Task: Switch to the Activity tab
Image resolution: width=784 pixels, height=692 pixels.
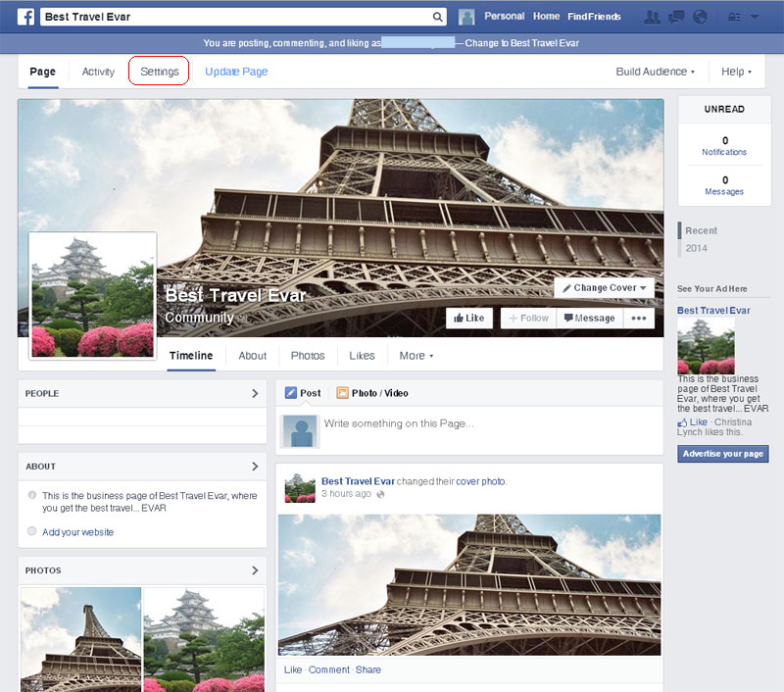Action: point(98,72)
